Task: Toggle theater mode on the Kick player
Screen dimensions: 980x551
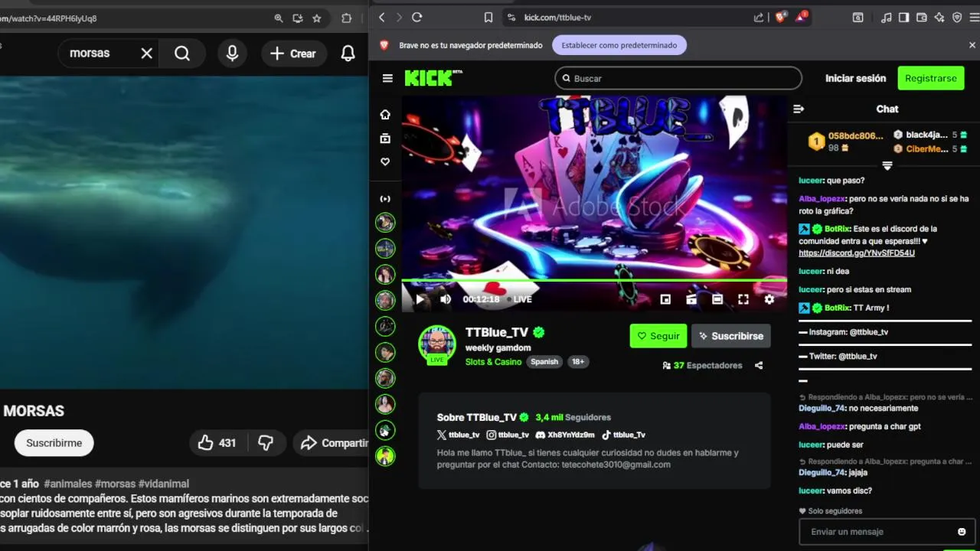Action: pos(717,299)
